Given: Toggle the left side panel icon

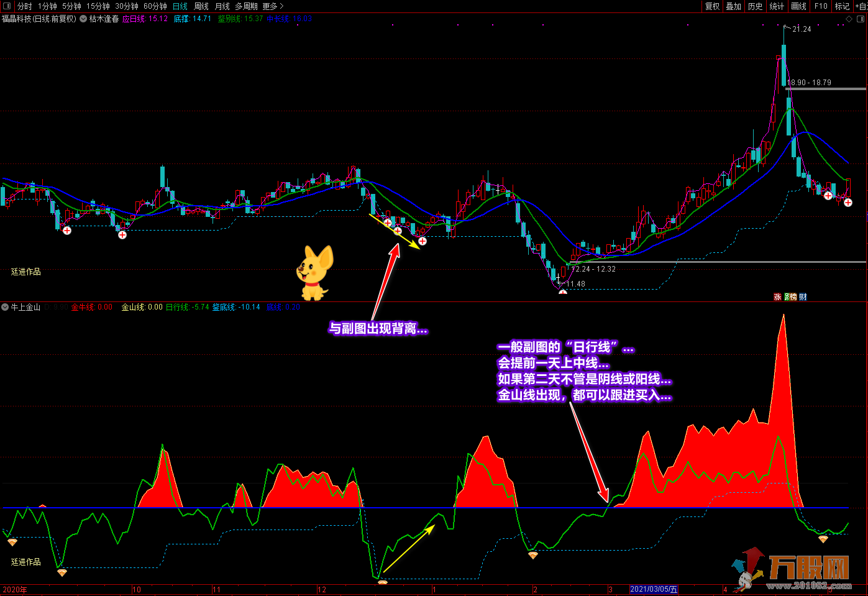Looking at the screenshot, I should coord(7,6).
